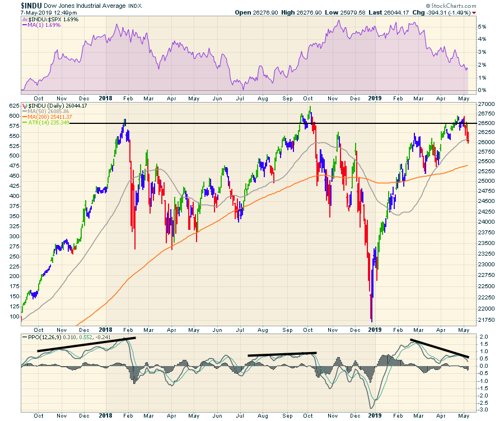The height and width of the screenshot is (421, 504).
Task: Click the 23000 price axis label
Action: pos(486,264)
